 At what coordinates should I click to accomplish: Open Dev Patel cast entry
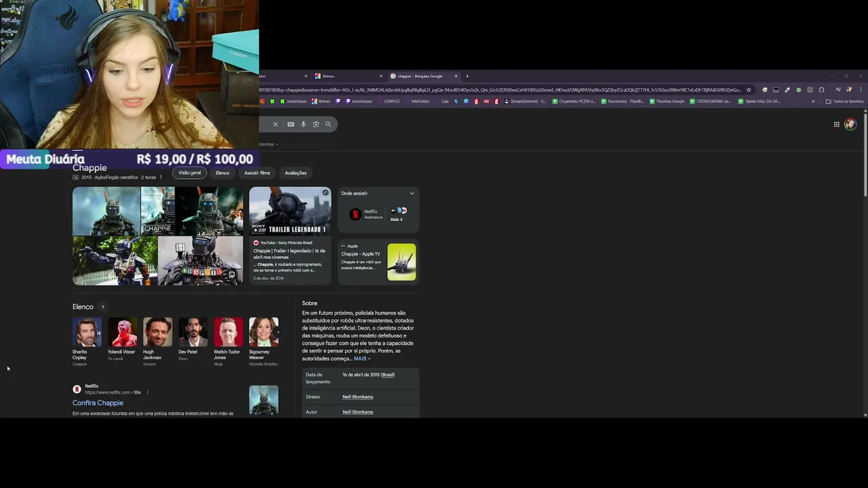[193, 339]
